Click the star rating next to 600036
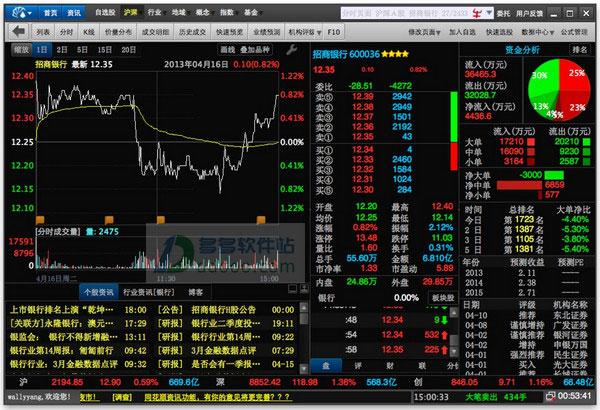The height and width of the screenshot is (410, 600). coord(395,54)
